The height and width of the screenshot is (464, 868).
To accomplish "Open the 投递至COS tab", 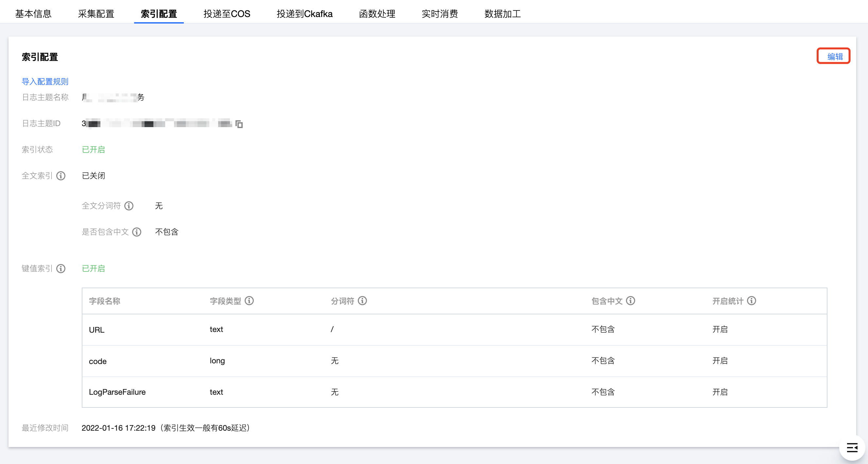I will point(227,14).
